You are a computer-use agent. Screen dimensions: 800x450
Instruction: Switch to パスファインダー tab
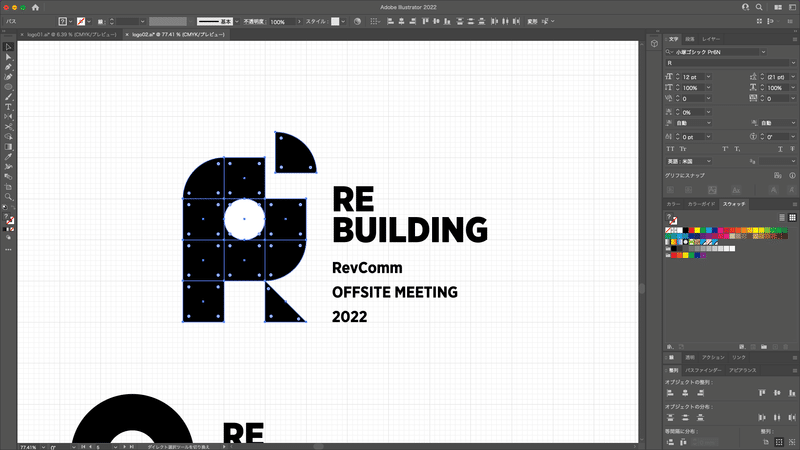703,370
